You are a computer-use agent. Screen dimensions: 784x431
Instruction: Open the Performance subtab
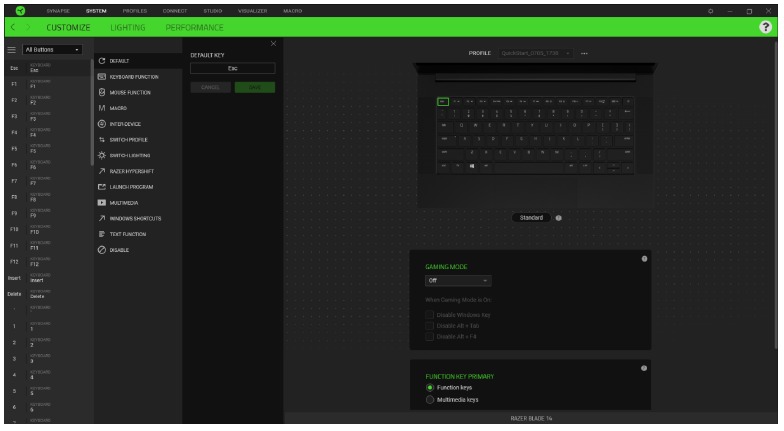tap(194, 28)
